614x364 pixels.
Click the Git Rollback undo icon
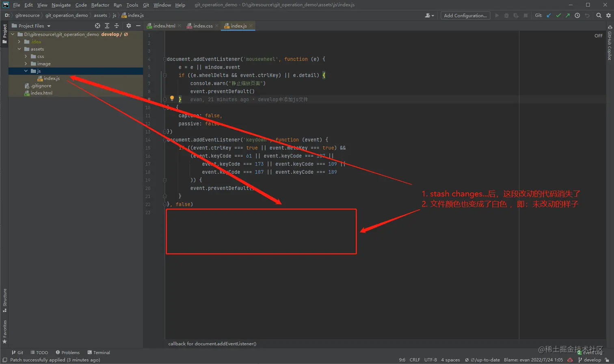click(x=587, y=15)
